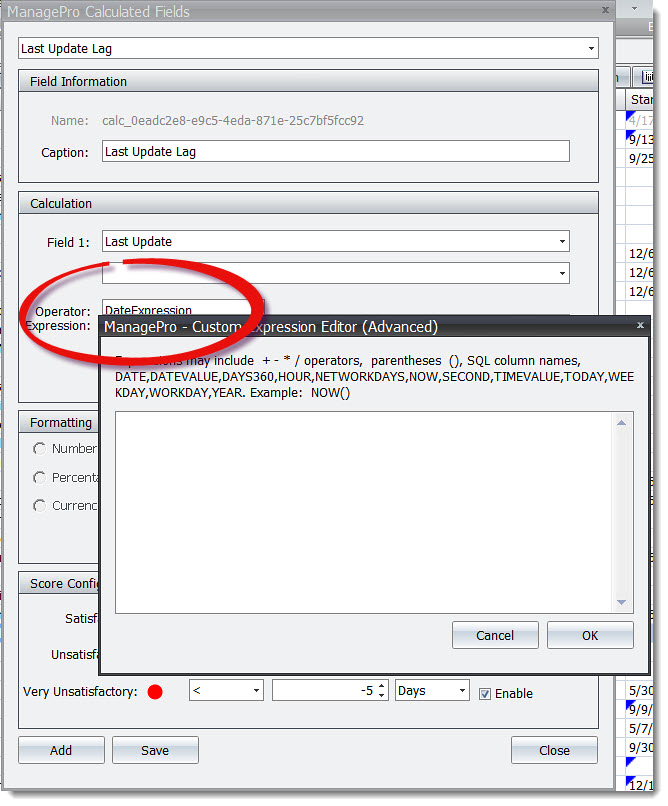Select the Currency formatting radio button
The width and height of the screenshot is (668, 806).
pos(40,506)
